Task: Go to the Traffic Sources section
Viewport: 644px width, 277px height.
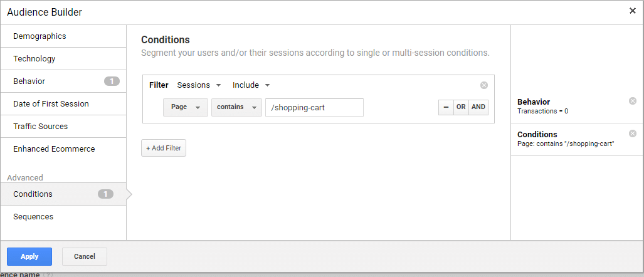Action: tap(40, 127)
